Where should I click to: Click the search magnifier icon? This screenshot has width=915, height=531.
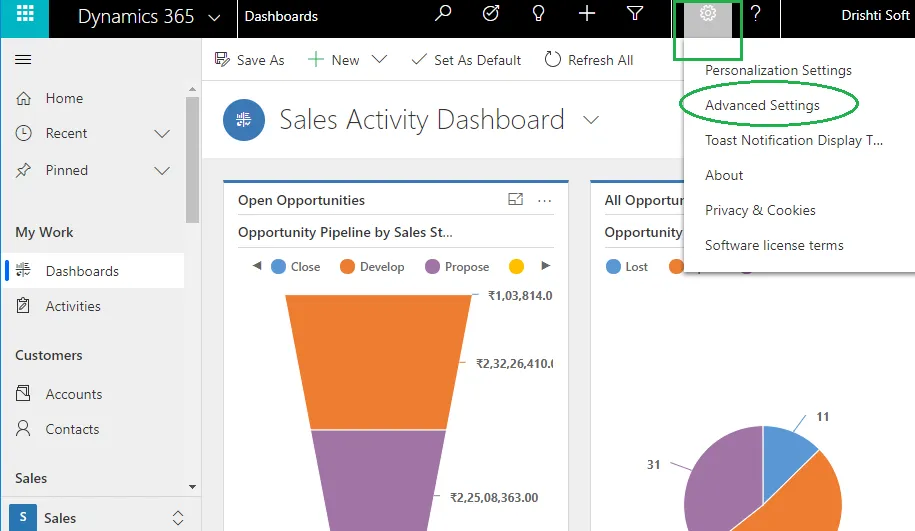click(443, 13)
